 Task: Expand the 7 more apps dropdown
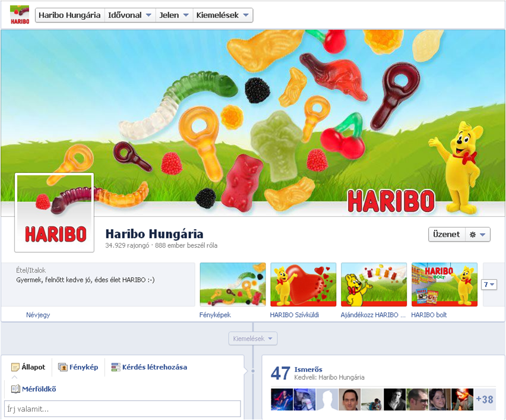(489, 285)
